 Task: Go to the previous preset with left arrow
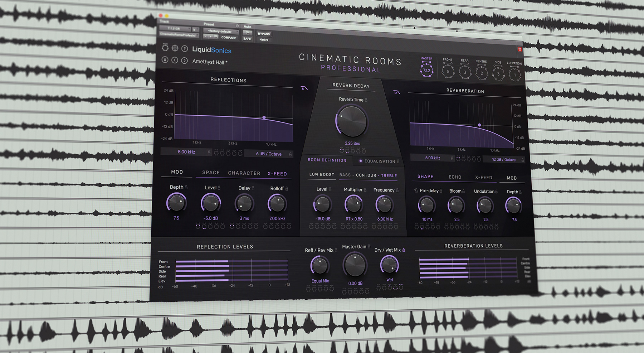click(x=175, y=60)
